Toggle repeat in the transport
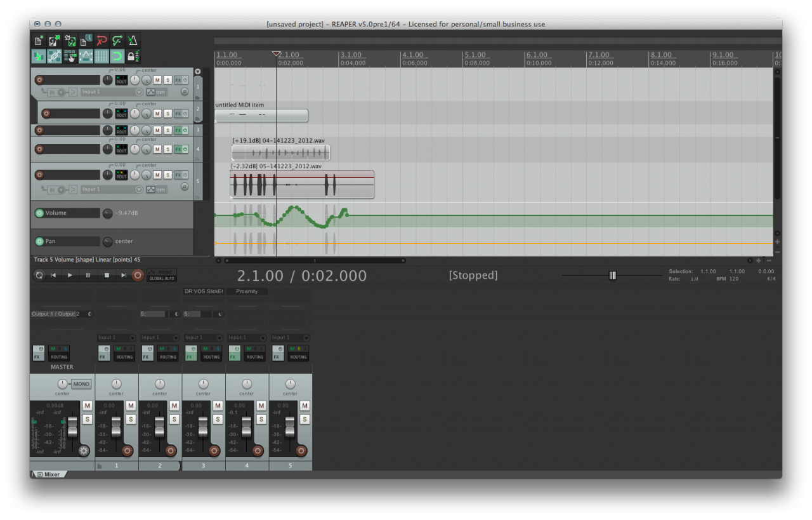812x520 pixels. (39, 275)
